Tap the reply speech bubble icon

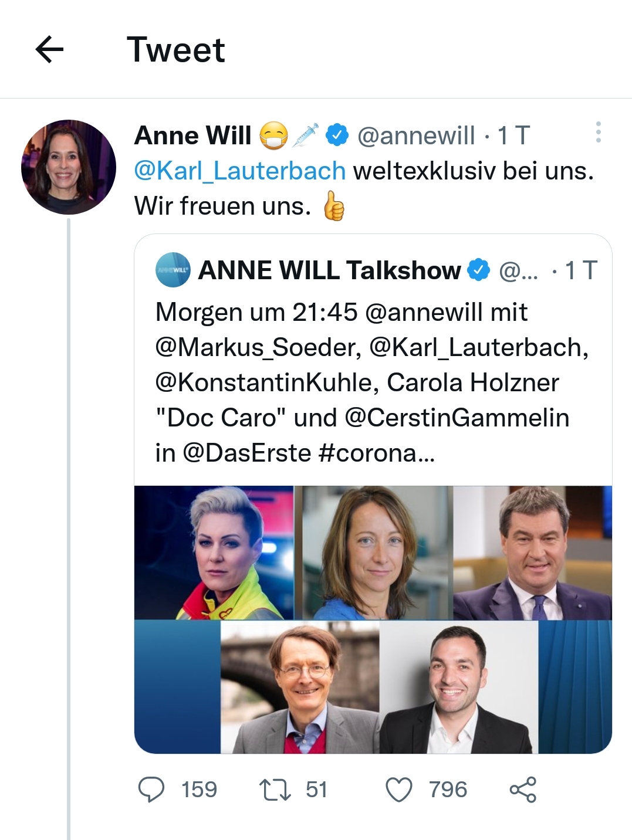(x=151, y=789)
